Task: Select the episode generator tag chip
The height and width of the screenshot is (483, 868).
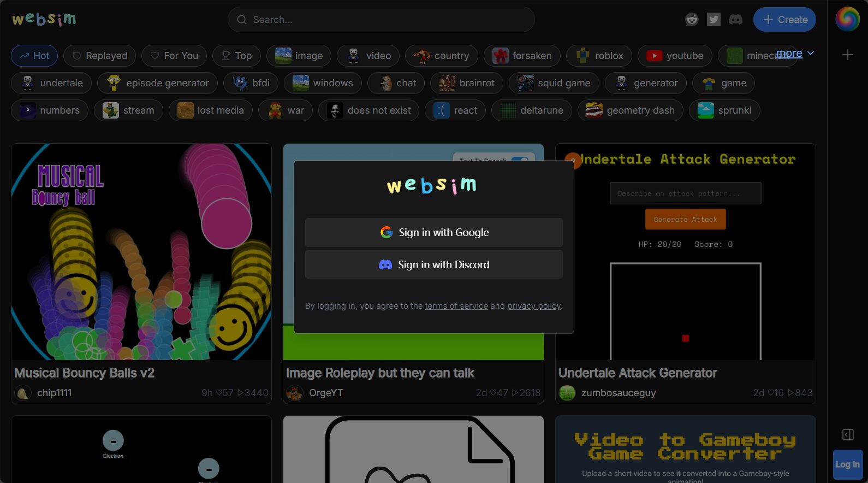Action: (157, 83)
